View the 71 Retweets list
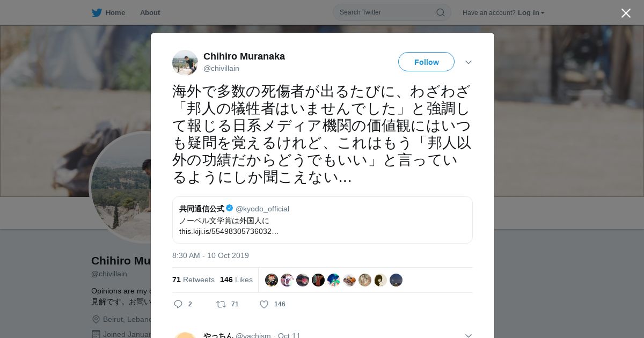 coord(193,280)
